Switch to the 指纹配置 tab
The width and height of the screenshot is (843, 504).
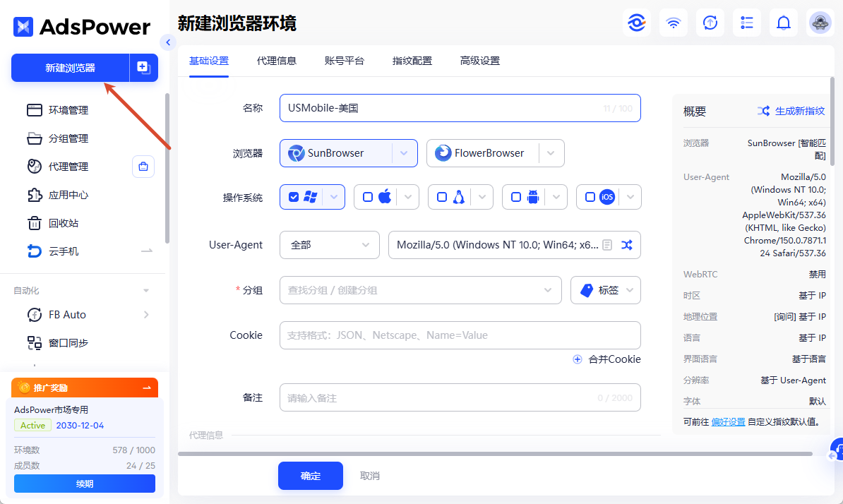click(412, 61)
